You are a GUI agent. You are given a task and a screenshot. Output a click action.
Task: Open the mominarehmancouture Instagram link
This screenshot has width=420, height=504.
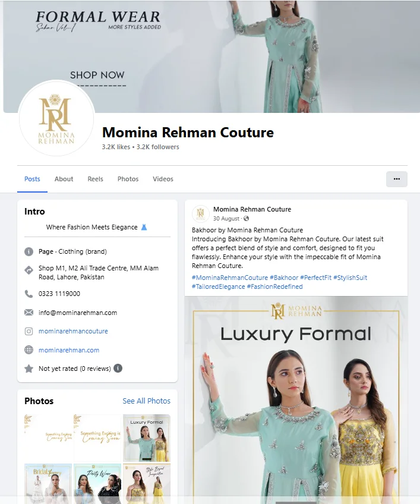pyautogui.click(x=73, y=331)
